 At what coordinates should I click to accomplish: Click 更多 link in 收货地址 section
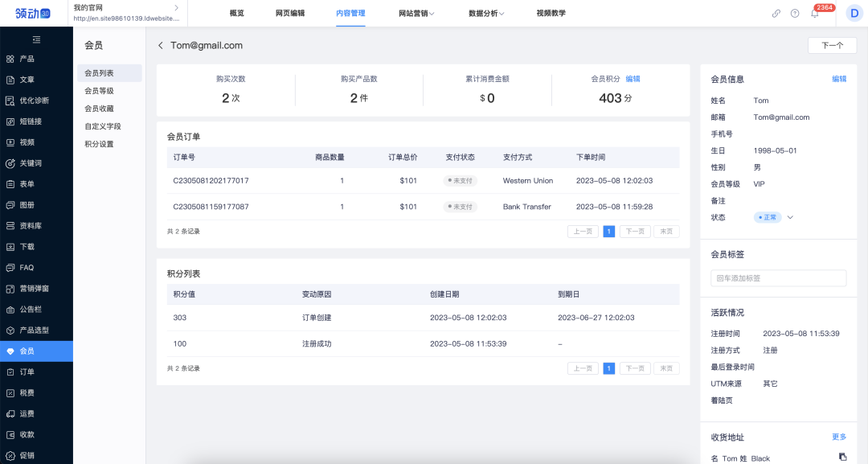(x=839, y=437)
